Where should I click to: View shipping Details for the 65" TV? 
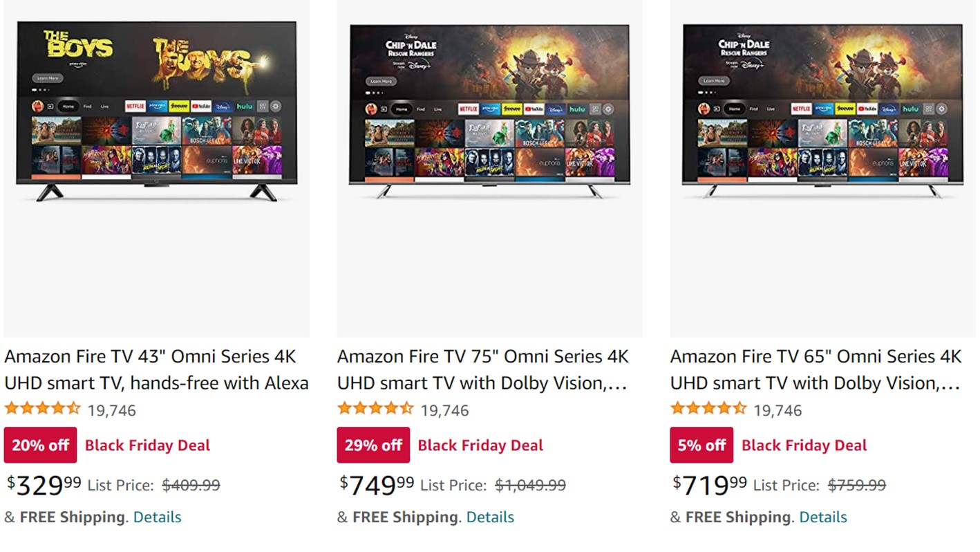pos(823,517)
